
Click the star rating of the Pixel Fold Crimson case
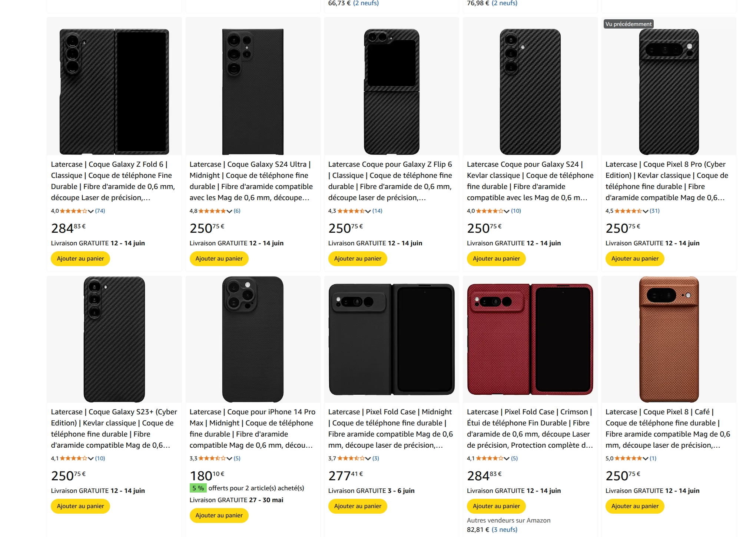[489, 458]
